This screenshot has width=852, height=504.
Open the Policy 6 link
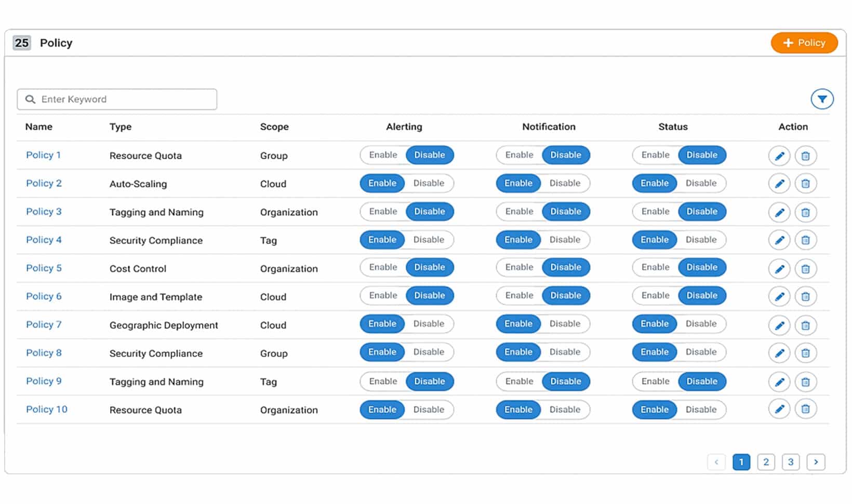tap(44, 296)
